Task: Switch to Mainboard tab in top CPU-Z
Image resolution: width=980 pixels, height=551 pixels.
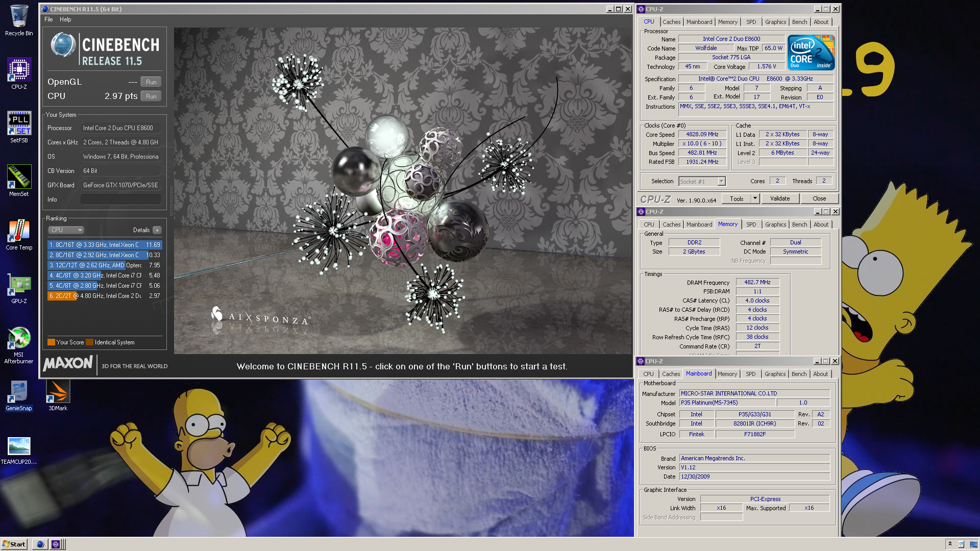Action: 699,22
